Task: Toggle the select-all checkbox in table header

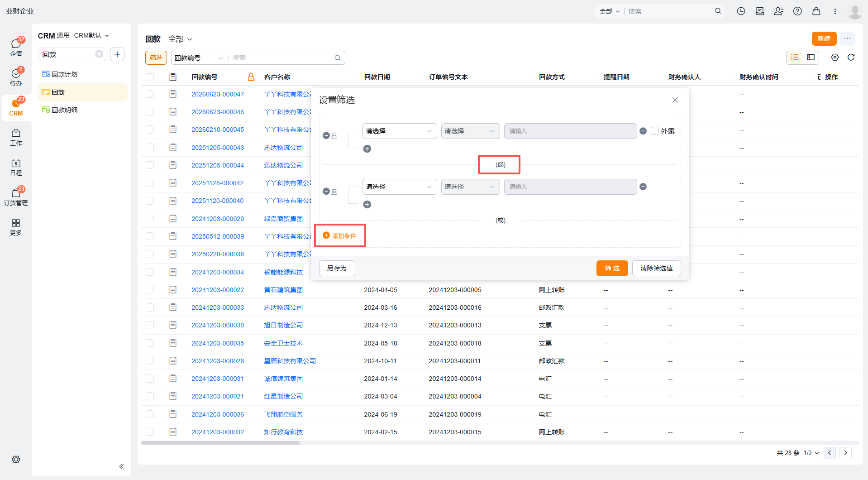Action: tap(150, 77)
